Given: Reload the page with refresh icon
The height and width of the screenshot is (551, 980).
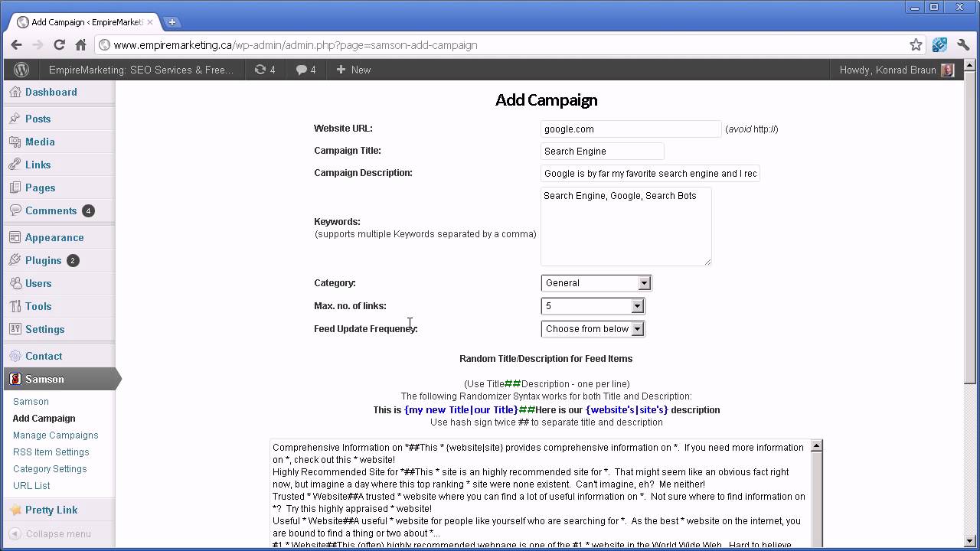Looking at the screenshot, I should coord(59,45).
